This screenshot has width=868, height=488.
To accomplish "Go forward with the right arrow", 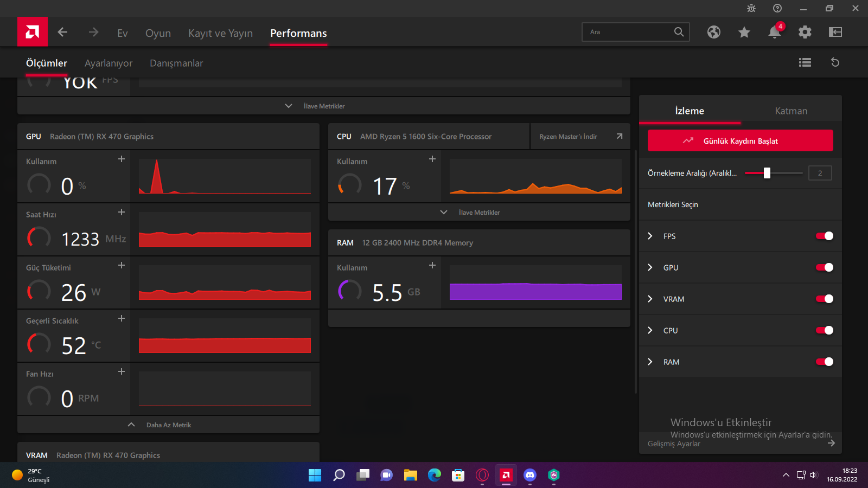I will 93,33.
